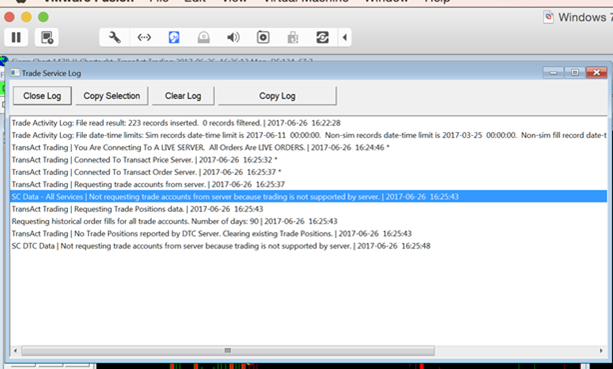Select 'Connected To Transact Price Server' line
Screen dimensions: 613x369
point(308,160)
